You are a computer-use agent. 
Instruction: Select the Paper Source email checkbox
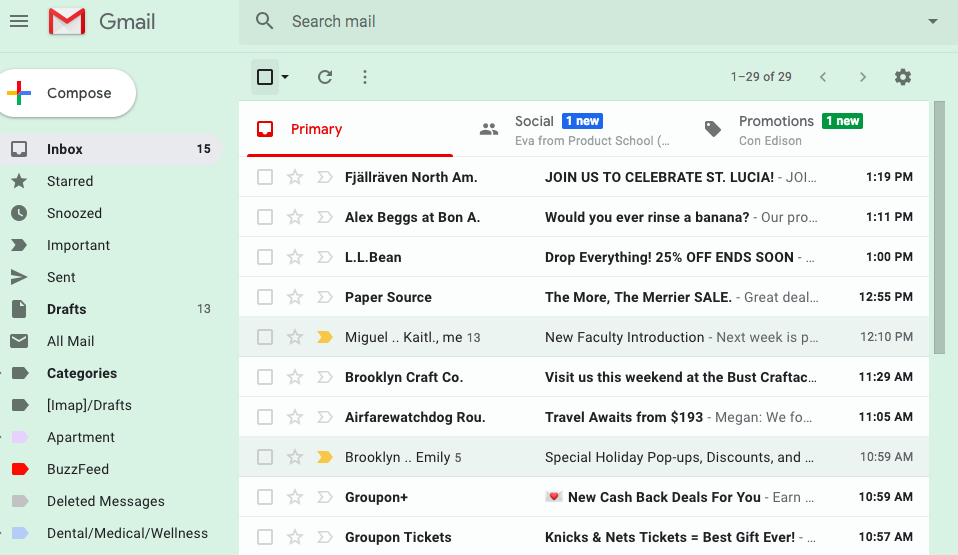pos(265,297)
